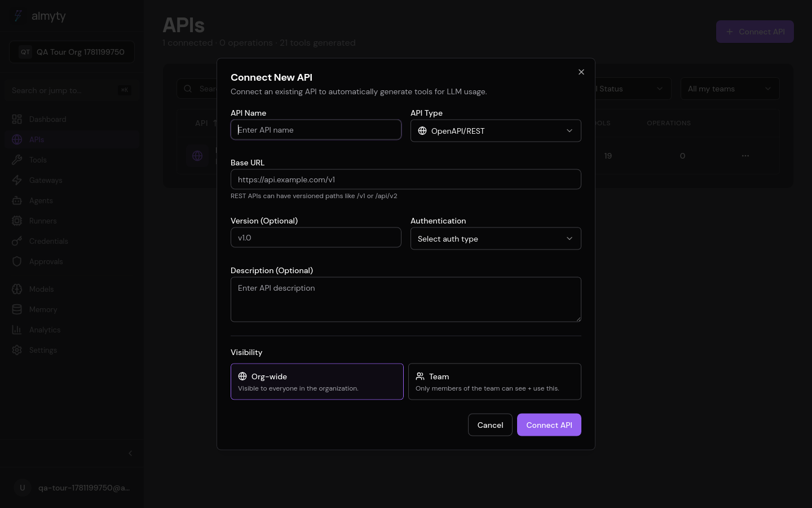The width and height of the screenshot is (812, 508).
Task: Click the Approvals shield icon
Action: [x=17, y=261]
